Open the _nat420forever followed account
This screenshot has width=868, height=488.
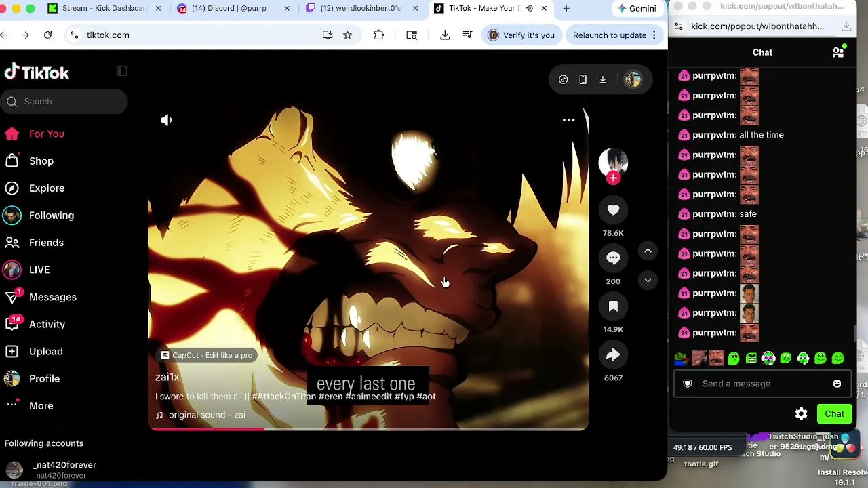pyautogui.click(x=64, y=469)
